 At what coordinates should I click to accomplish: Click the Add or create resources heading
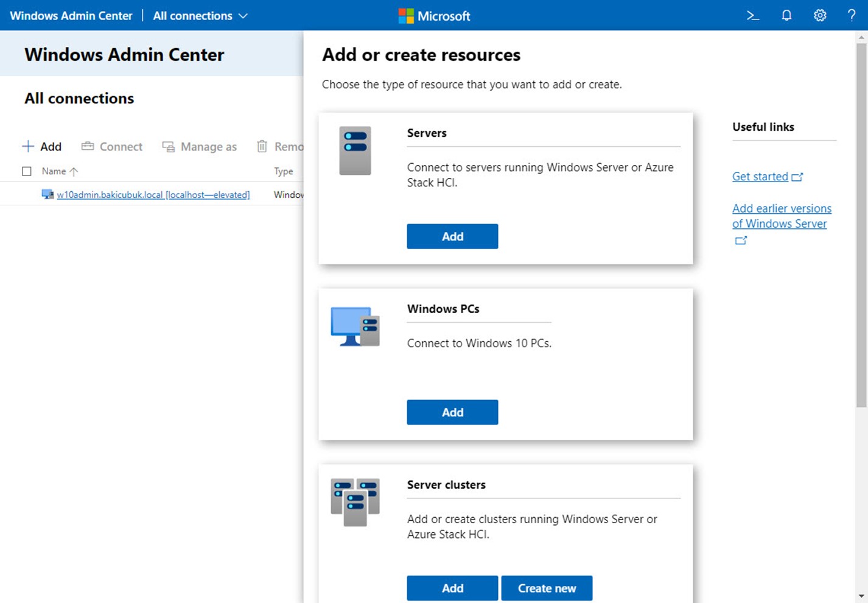(421, 55)
